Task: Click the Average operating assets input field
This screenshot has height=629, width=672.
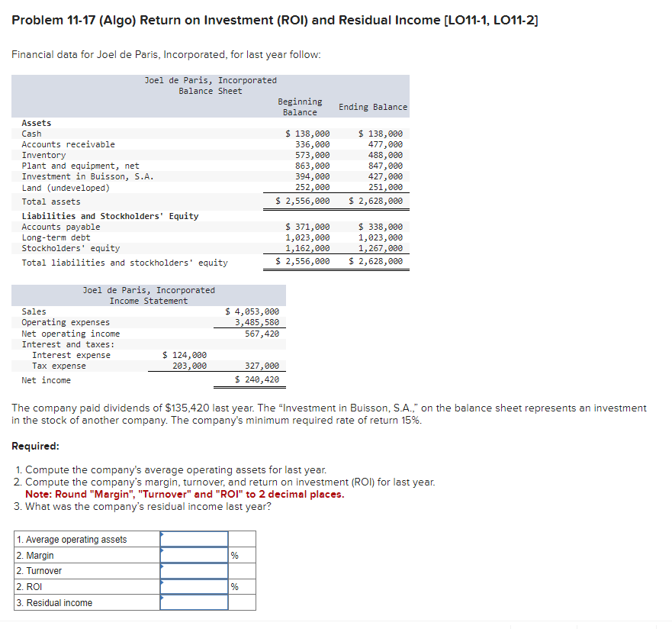Action: [x=194, y=540]
